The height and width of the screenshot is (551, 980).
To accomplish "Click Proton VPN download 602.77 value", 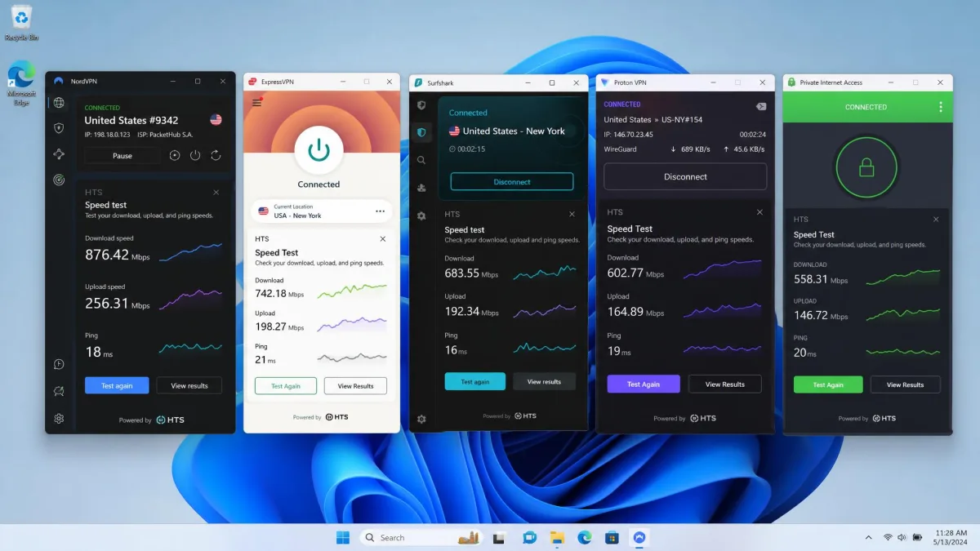I will 626,273.
